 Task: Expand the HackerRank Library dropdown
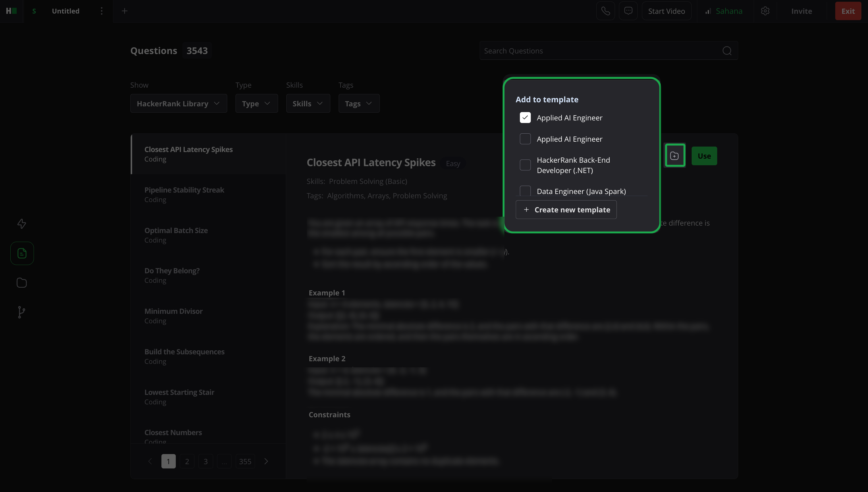[x=178, y=103]
